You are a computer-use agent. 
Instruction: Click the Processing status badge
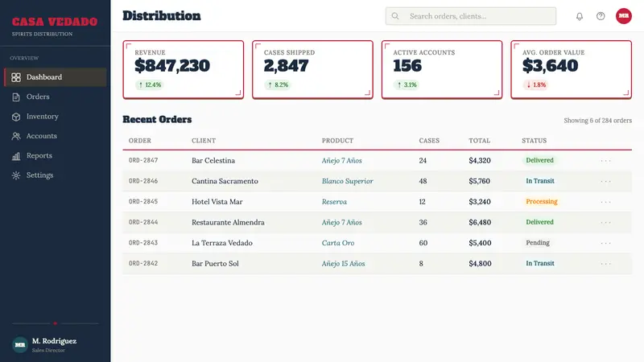coord(542,202)
